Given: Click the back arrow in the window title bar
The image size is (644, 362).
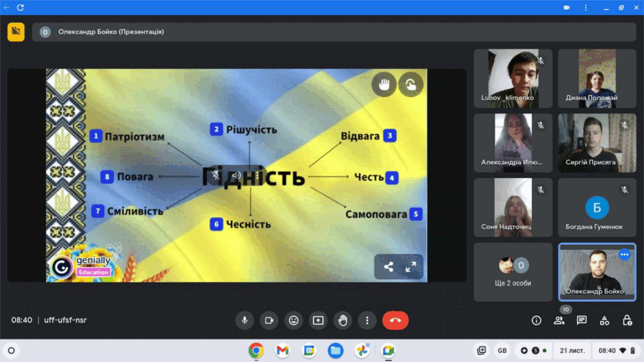Looking at the screenshot, I should (x=7, y=8).
